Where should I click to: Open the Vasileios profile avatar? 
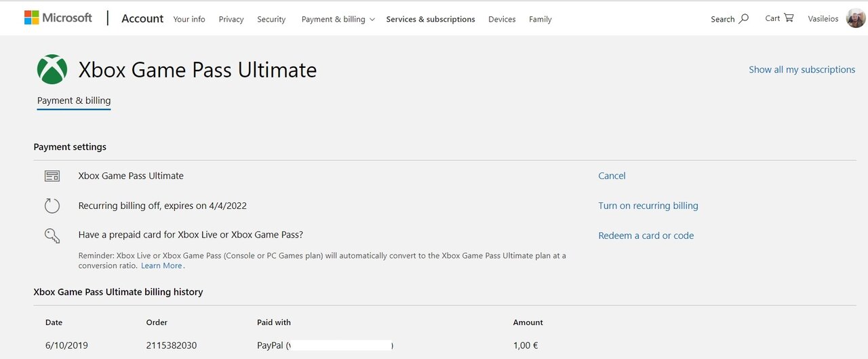pyautogui.click(x=856, y=18)
